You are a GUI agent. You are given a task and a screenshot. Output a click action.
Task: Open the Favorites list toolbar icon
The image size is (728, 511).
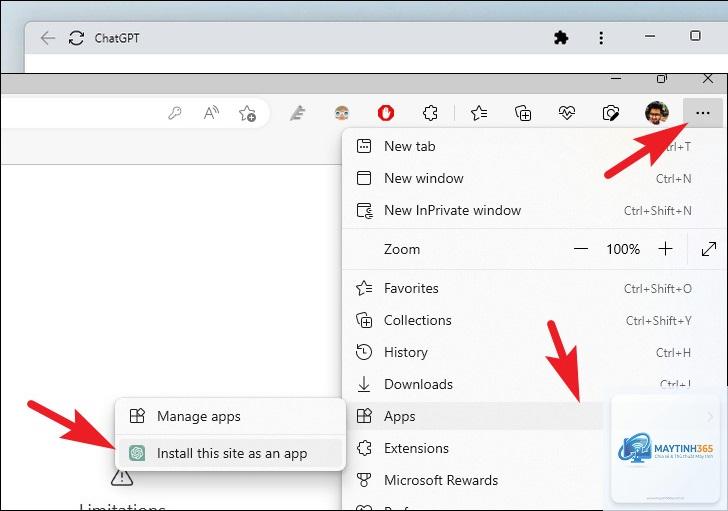[x=479, y=113]
